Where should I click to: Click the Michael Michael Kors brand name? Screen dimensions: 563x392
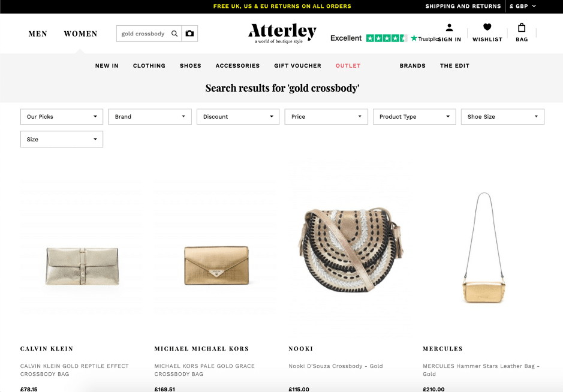[201, 349]
